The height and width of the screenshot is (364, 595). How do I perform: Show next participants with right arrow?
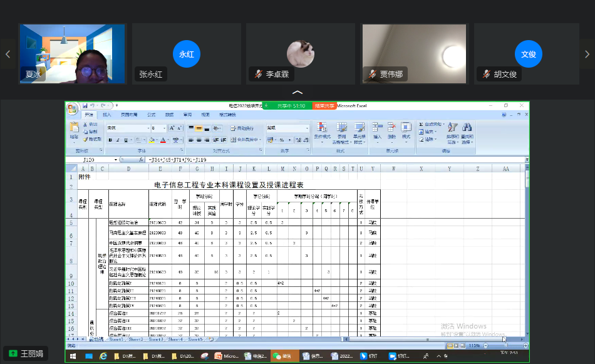click(587, 55)
